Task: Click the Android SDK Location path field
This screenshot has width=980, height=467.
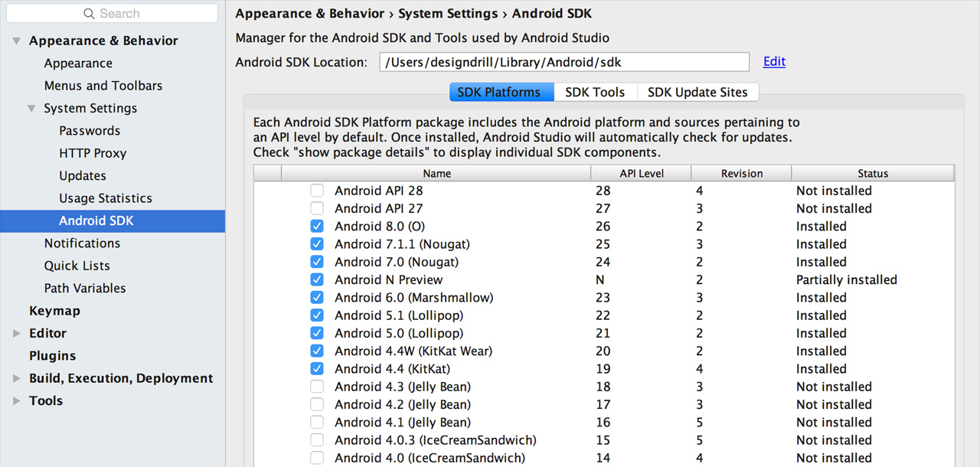Action: click(x=563, y=62)
